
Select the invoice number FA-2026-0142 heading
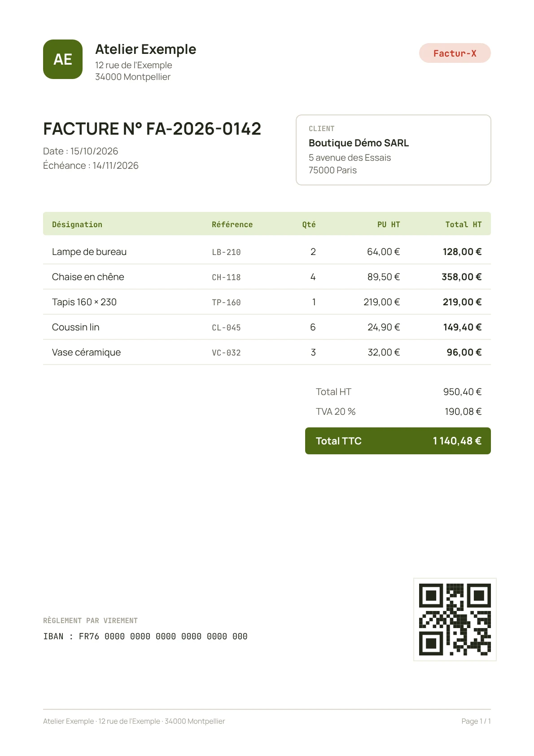click(x=152, y=129)
